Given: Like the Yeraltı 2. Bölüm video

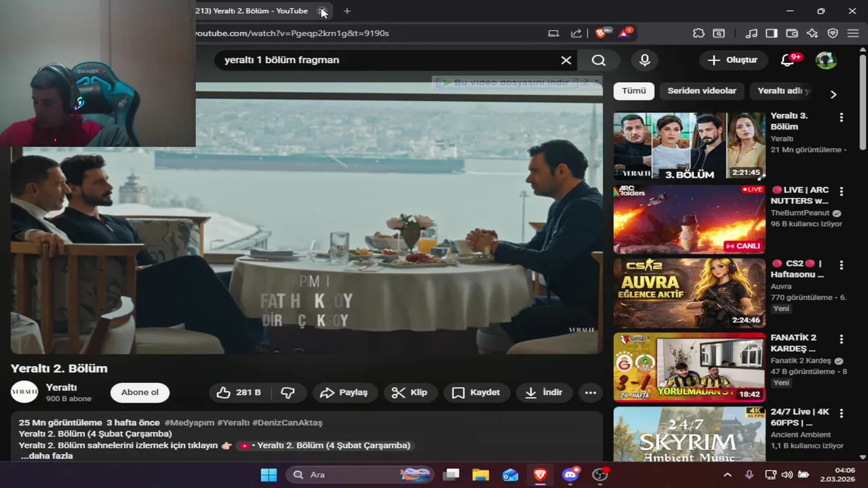Looking at the screenshot, I should pos(239,392).
